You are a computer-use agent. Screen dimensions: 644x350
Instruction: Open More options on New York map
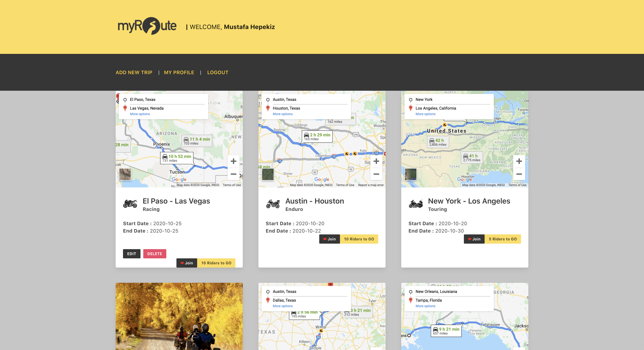pos(425,114)
